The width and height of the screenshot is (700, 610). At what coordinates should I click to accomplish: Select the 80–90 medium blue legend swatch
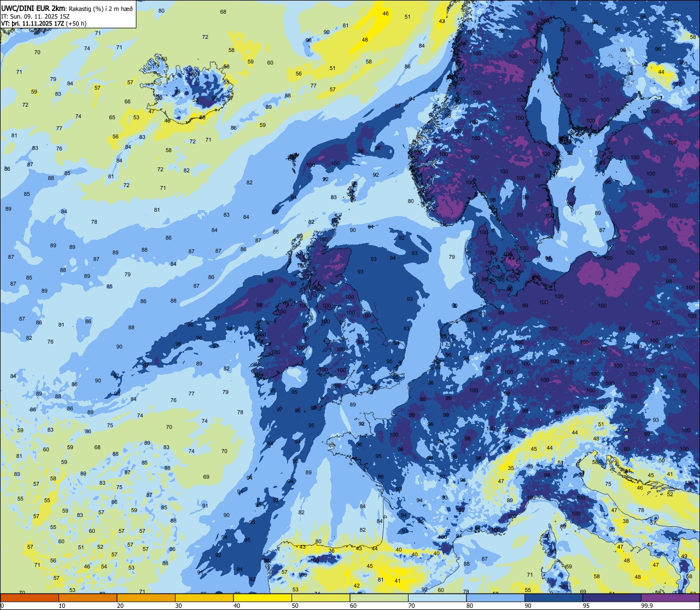pos(495,598)
